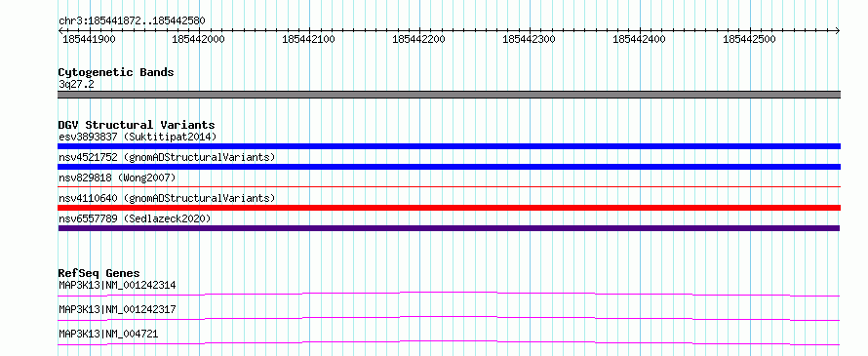
Task: Select the blue esv3893837 variant bar
Action: point(449,146)
